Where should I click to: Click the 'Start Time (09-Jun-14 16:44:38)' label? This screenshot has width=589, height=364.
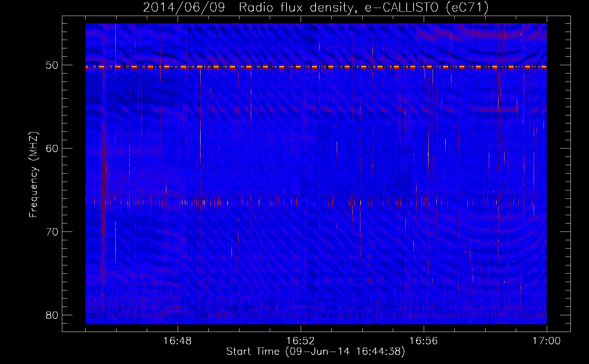click(x=316, y=352)
